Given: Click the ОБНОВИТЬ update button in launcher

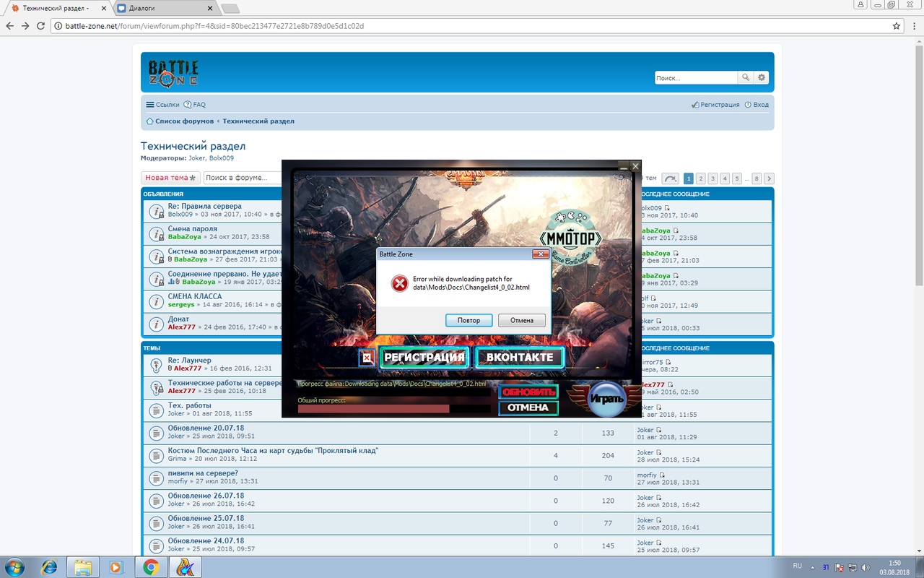Looking at the screenshot, I should coord(528,392).
